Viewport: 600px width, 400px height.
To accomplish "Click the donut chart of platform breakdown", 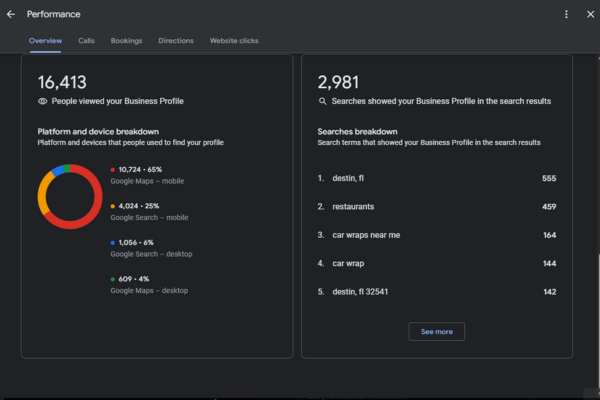I will [70, 197].
